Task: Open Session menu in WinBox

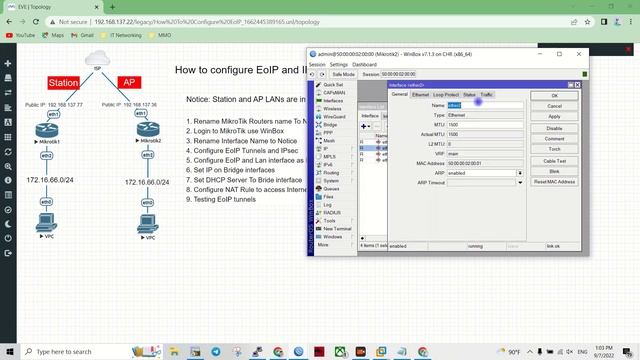Action: tap(317, 64)
